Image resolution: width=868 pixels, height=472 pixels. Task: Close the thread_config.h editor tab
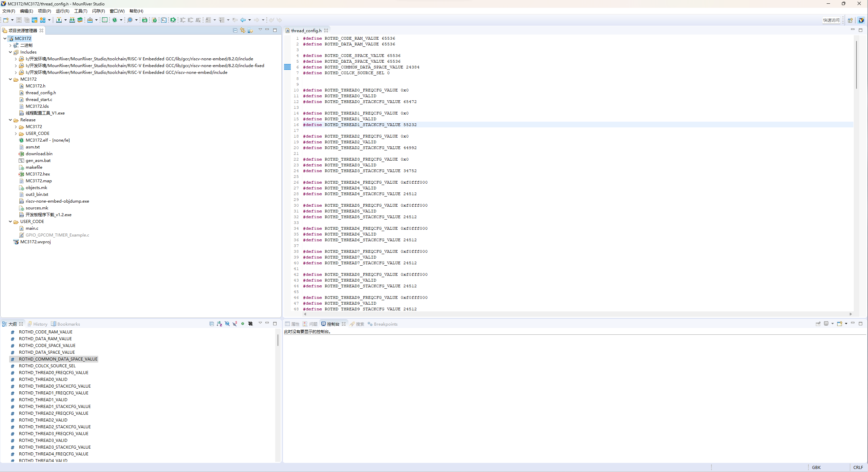tap(326, 30)
